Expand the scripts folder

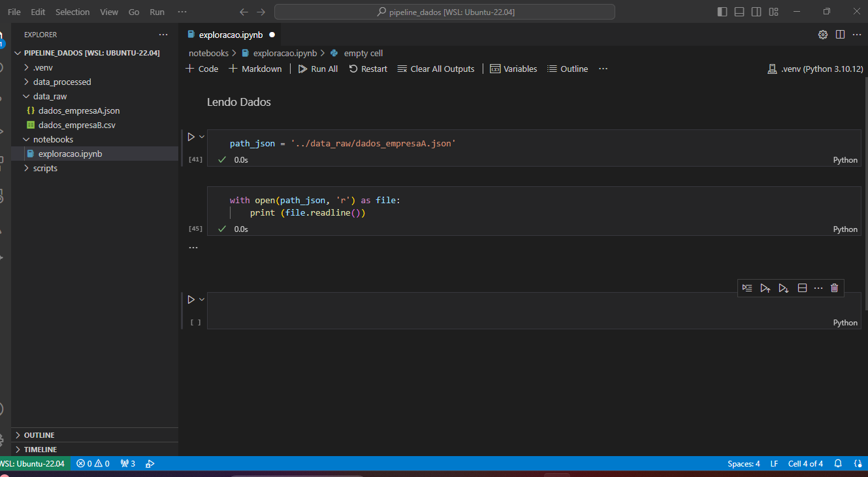point(95,168)
